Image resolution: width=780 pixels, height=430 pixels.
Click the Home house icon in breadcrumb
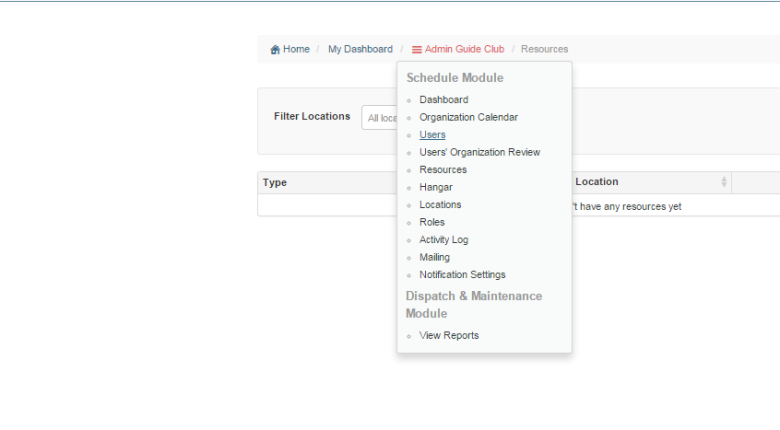point(275,49)
